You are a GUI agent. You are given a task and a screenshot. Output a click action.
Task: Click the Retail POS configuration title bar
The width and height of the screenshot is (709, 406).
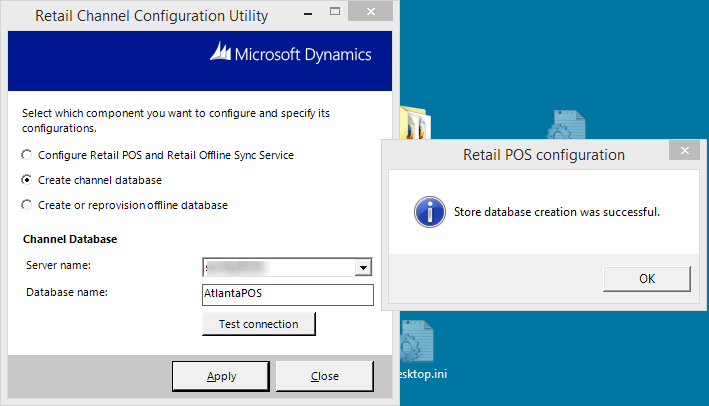click(x=530, y=155)
